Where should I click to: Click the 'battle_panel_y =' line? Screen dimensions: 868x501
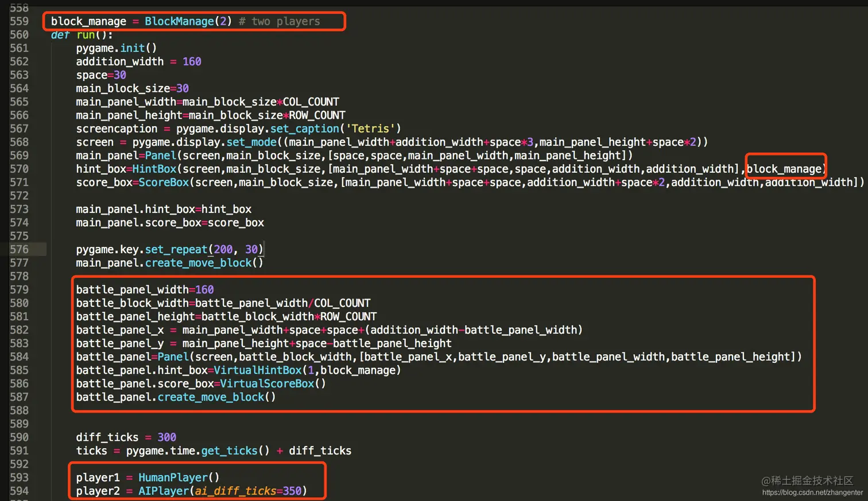(263, 344)
